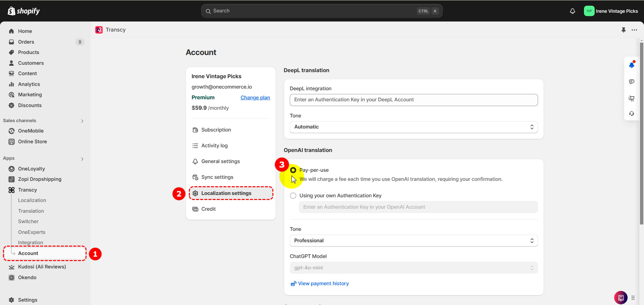The image size is (644, 305).
Task: Click the Zopi Dropshipping app icon
Action: pos(11,179)
